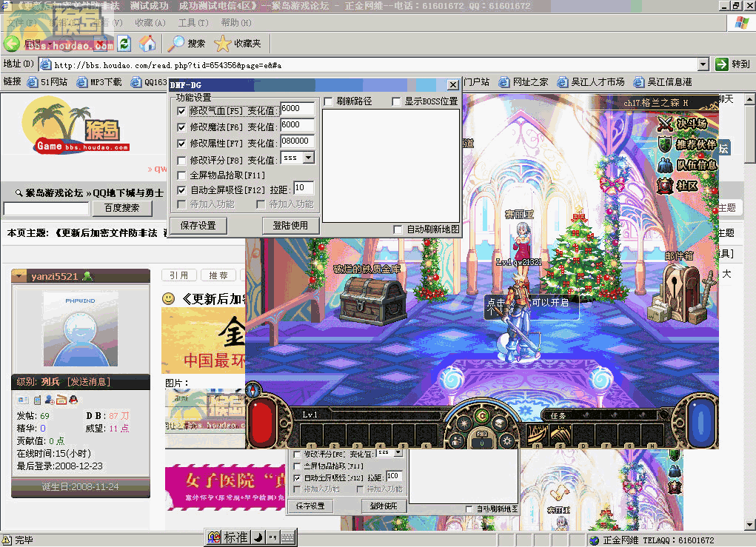Click the game settings gear icon
The image size is (756, 547).
(506, 440)
